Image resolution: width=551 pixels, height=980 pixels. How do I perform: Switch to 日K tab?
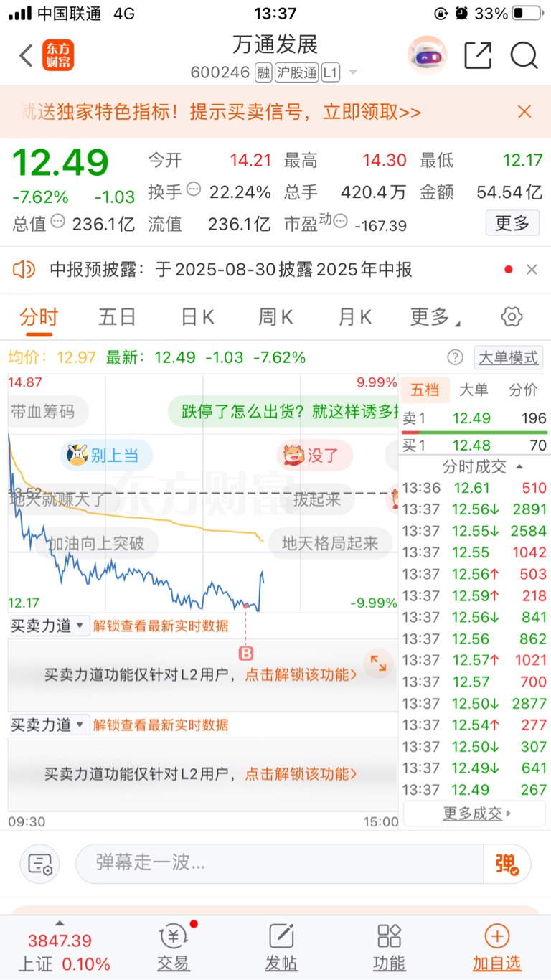pos(197,317)
